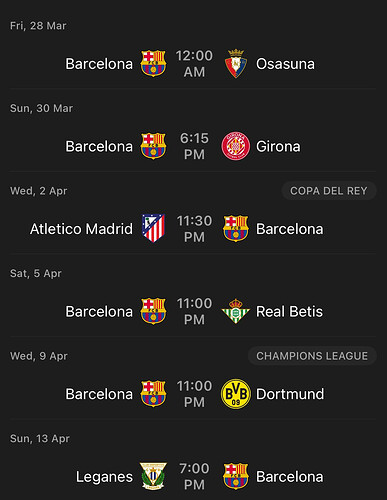
Task: Select the Real Betis team name
Action: tap(289, 311)
